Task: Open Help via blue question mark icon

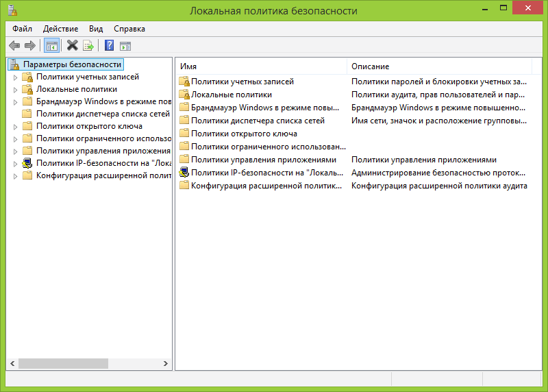Action: pyautogui.click(x=109, y=46)
